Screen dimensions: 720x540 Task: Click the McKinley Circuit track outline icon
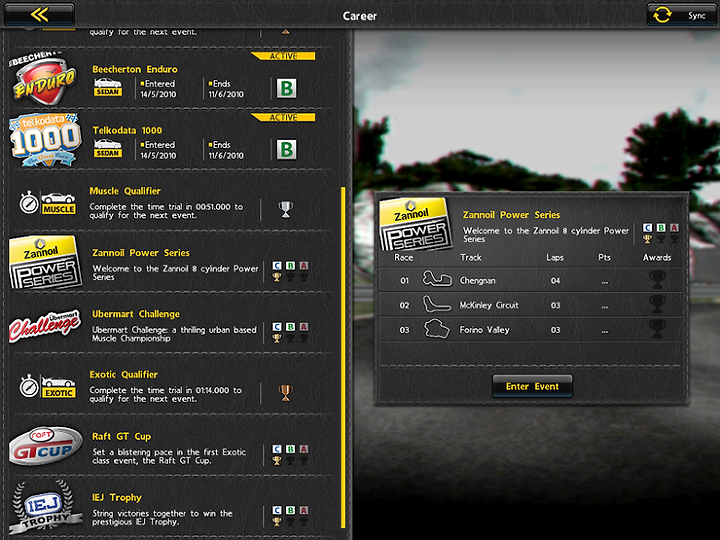[436, 304]
